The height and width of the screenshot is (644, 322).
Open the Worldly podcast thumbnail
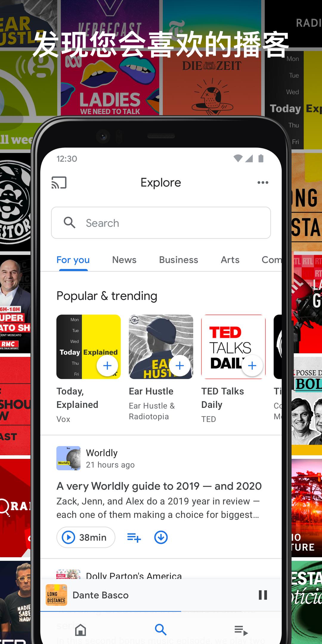(69, 458)
